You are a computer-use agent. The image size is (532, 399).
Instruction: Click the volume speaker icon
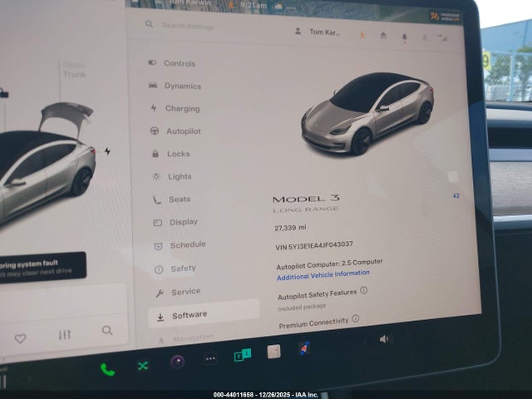click(x=384, y=339)
